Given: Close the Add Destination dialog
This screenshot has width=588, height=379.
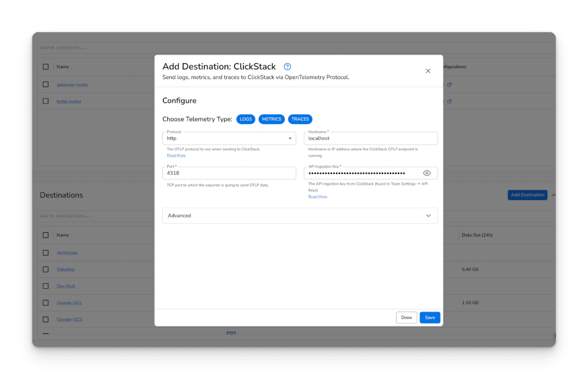Looking at the screenshot, I should pyautogui.click(x=428, y=71).
